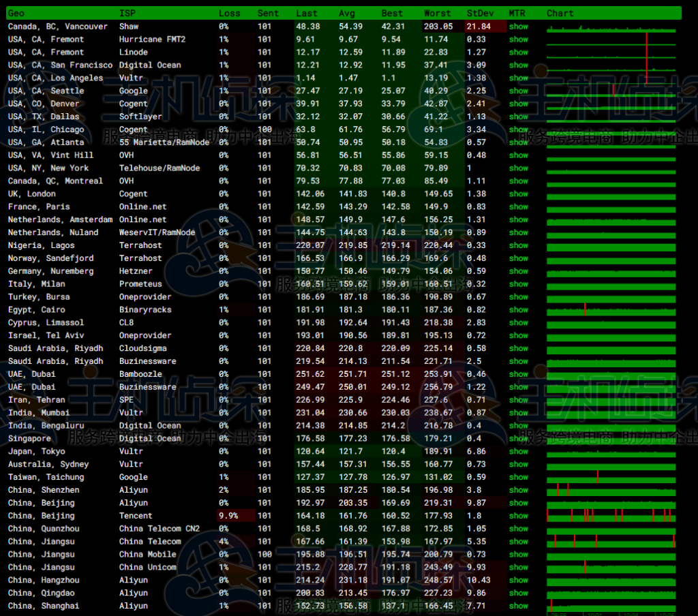The image size is (698, 616).
Task: Click the Geo column header
Action: 16,14
